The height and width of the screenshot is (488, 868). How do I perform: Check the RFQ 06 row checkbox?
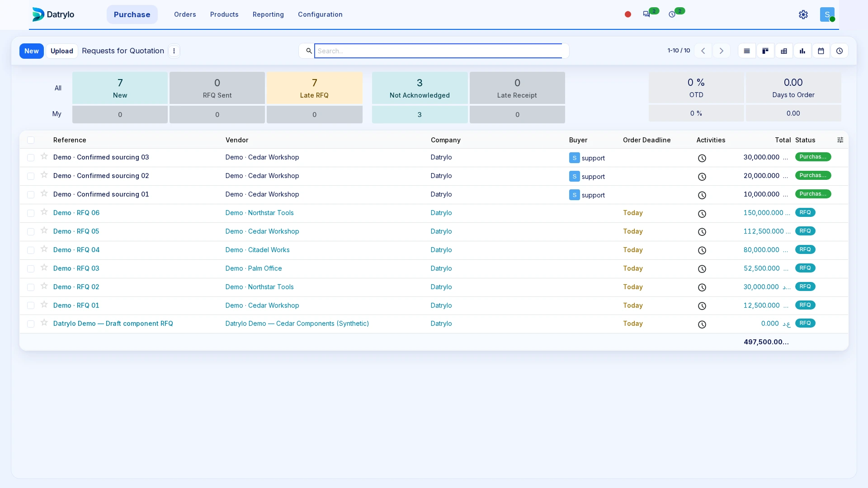(x=31, y=213)
